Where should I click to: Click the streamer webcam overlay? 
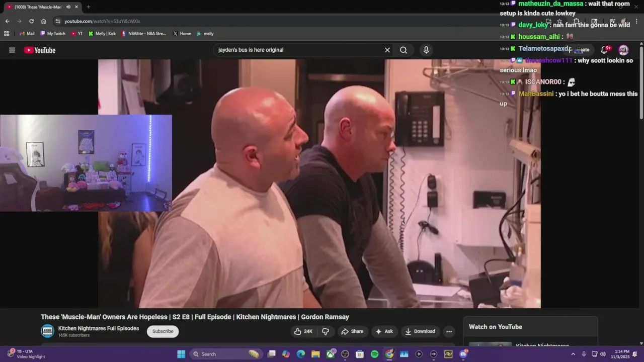pyautogui.click(x=86, y=163)
